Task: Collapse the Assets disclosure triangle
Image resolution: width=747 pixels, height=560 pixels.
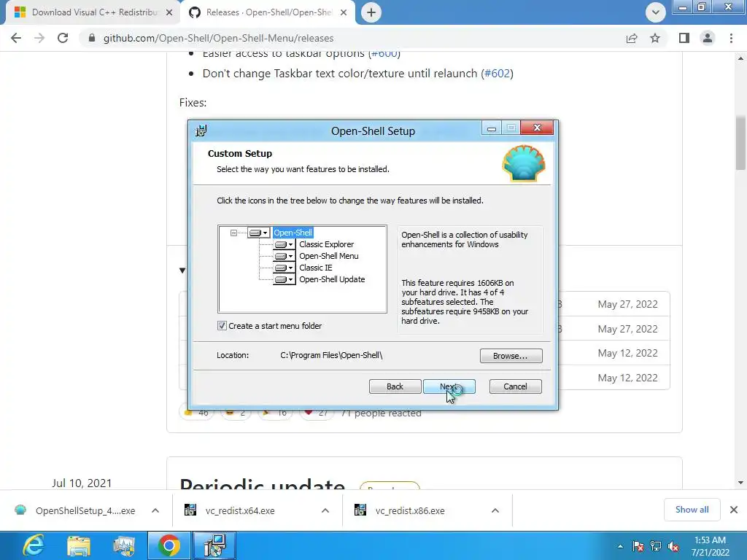Action: click(x=182, y=271)
